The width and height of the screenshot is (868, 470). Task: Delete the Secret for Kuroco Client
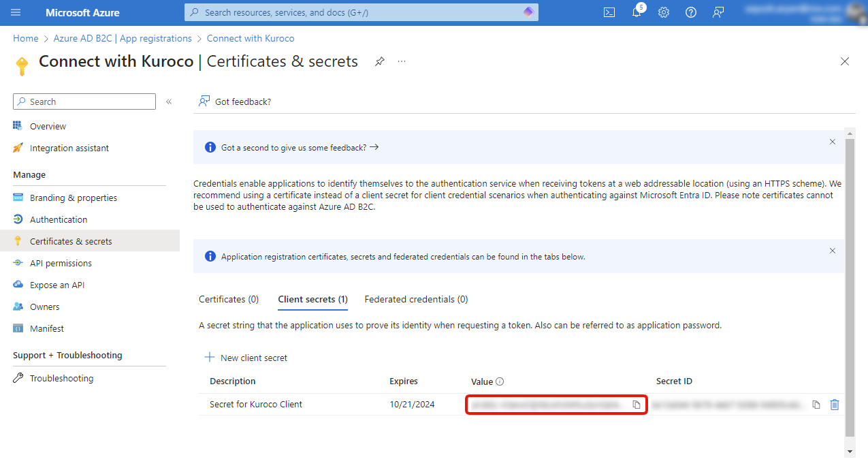pyautogui.click(x=835, y=404)
